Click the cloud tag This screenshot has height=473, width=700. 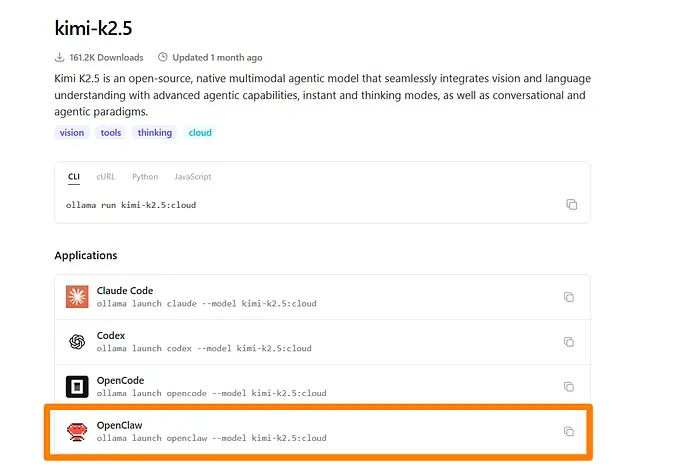[200, 133]
